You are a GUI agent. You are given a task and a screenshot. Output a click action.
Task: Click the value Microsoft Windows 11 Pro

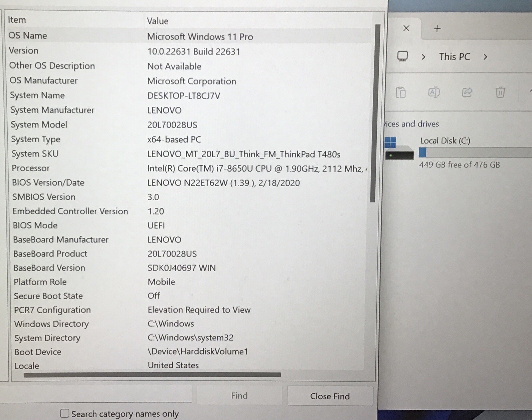(x=200, y=37)
